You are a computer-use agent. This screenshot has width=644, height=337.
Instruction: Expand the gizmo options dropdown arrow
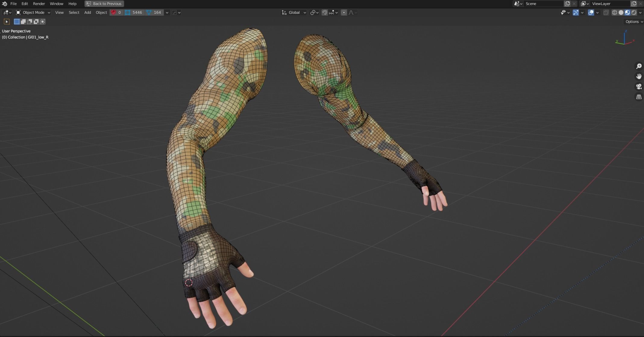[x=582, y=12]
